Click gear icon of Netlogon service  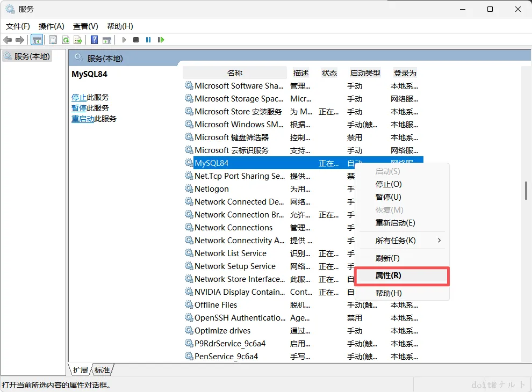189,188
